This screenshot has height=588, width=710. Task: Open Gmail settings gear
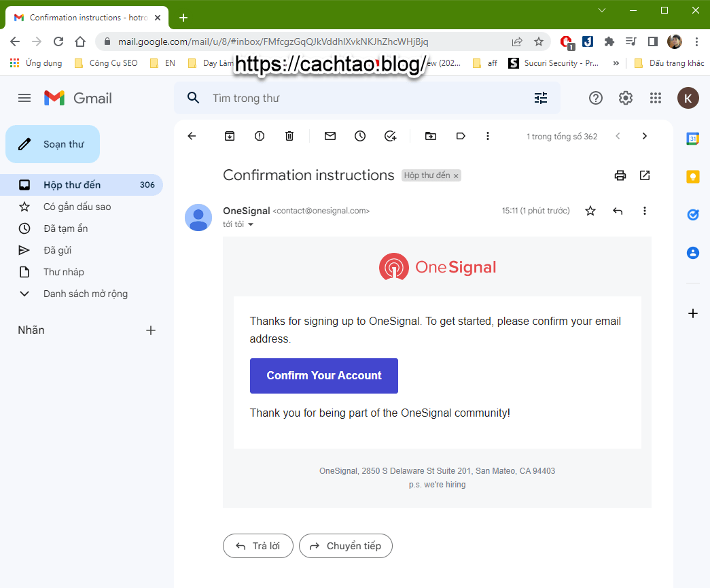pos(626,98)
